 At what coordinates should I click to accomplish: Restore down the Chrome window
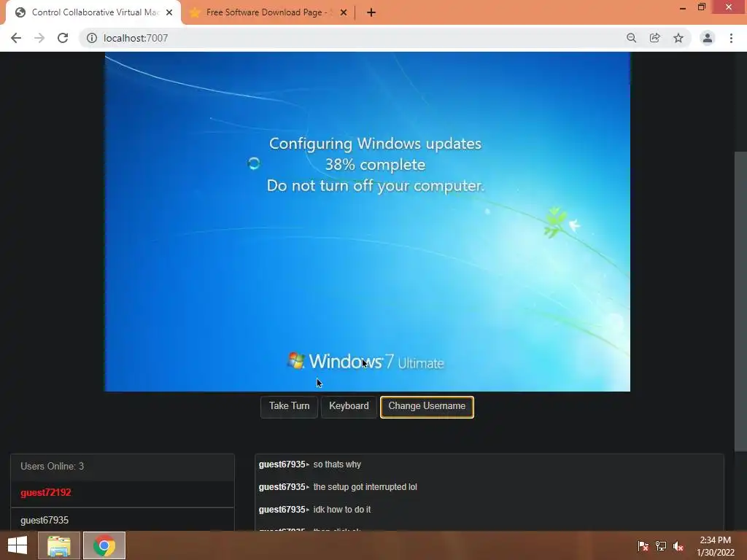click(x=702, y=7)
